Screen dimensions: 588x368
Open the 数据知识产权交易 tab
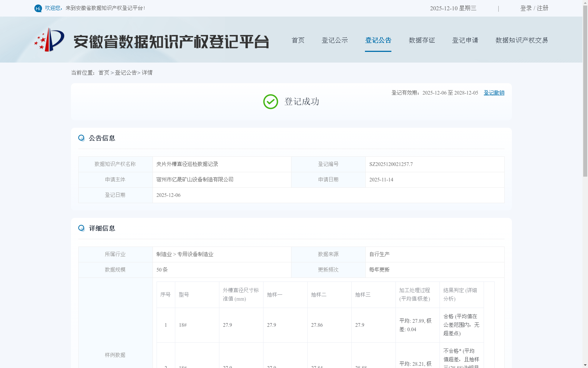(522, 40)
